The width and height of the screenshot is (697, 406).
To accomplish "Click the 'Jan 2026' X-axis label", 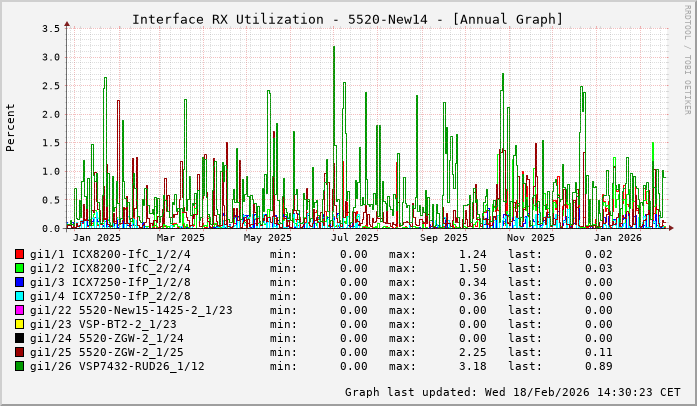I will coord(617,238).
